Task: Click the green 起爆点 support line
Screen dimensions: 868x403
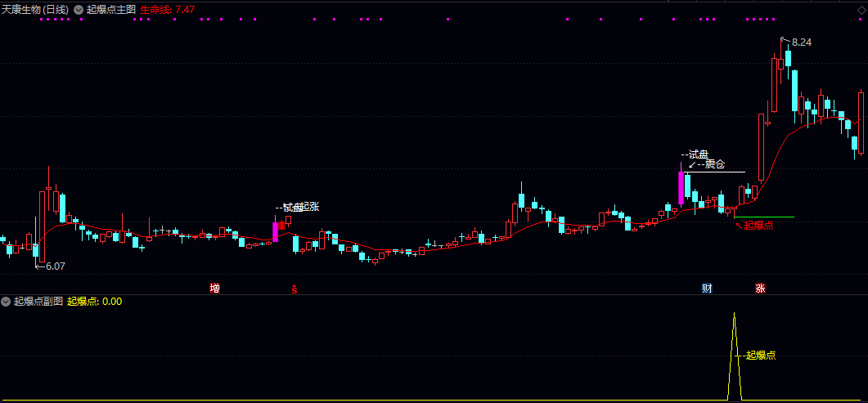Action: pos(764,217)
